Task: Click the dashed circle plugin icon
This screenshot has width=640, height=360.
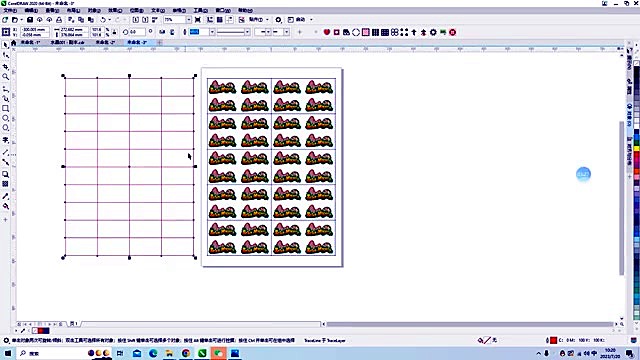Action: coord(356,32)
